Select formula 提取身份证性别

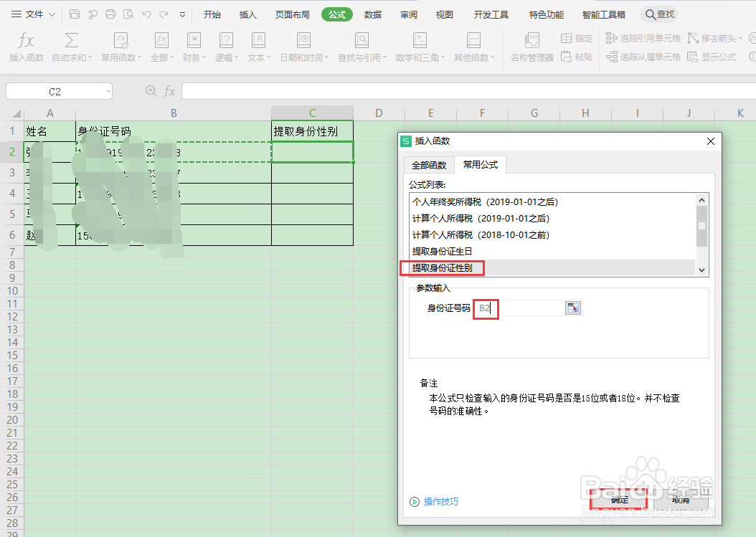pos(552,267)
